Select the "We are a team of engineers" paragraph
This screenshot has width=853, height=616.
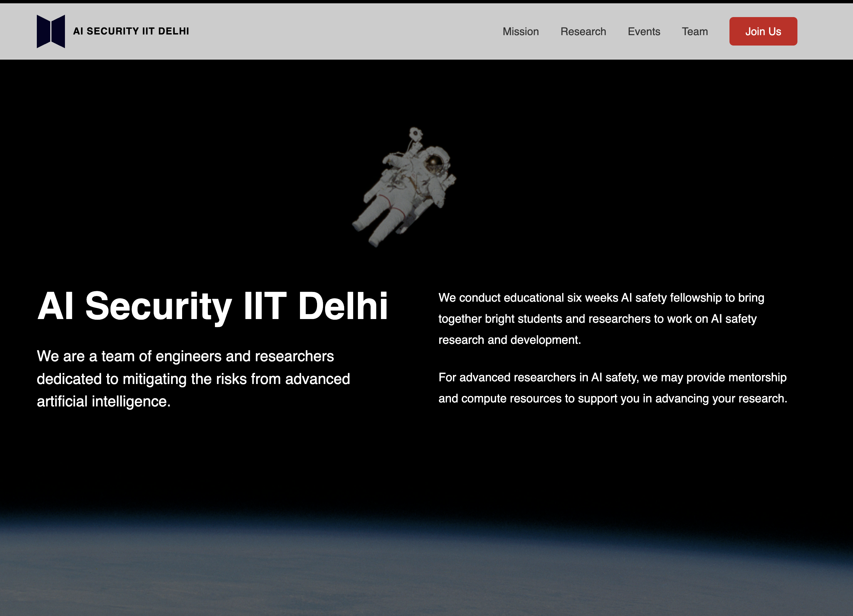click(x=193, y=379)
